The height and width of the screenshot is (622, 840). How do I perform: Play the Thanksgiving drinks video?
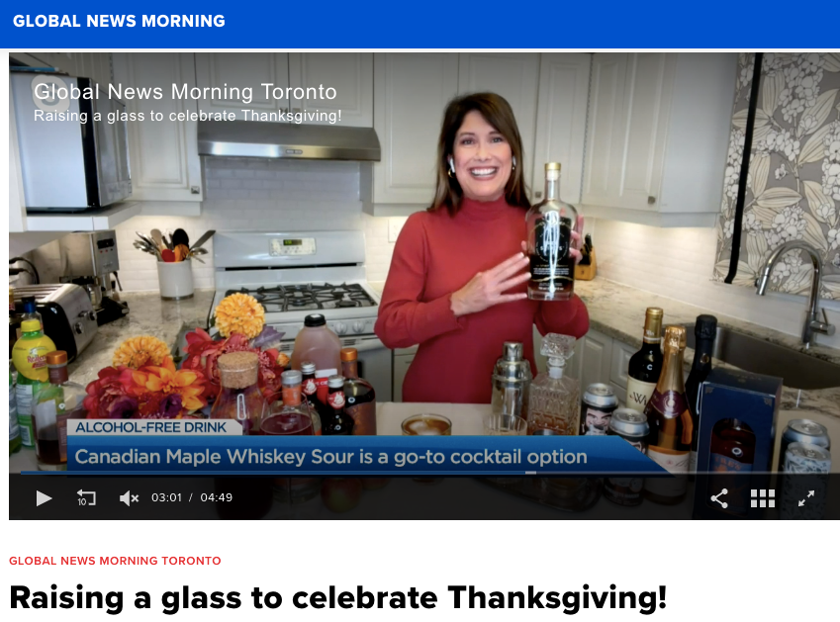tap(44, 498)
